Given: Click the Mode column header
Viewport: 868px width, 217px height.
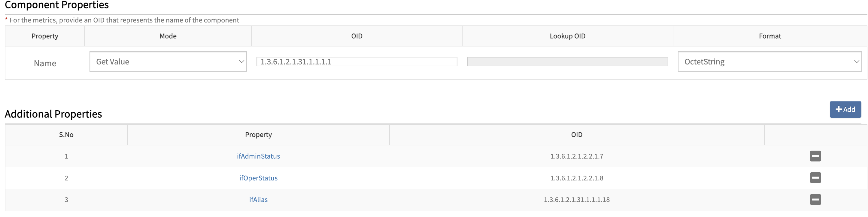Looking at the screenshot, I should point(168,36).
